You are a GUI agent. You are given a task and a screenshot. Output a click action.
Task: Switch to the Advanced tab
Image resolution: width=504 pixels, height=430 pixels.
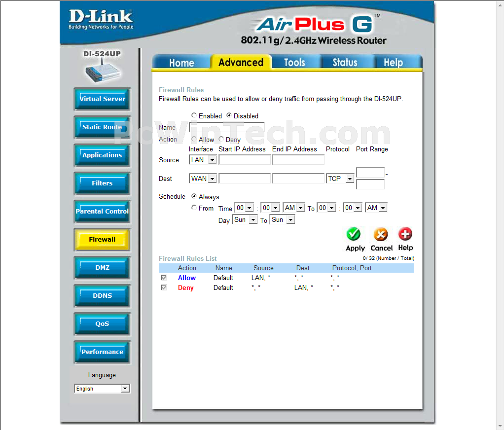241,62
